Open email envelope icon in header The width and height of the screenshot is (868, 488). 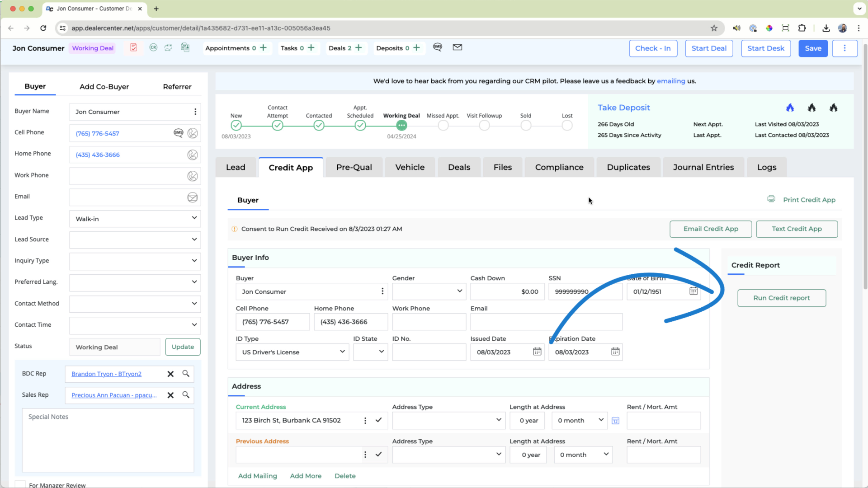458,47
